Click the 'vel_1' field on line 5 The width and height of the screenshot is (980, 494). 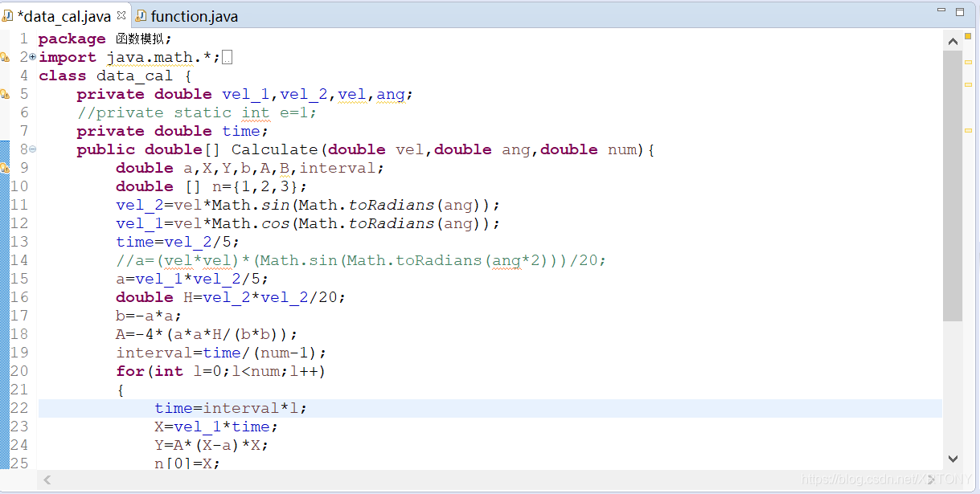(246, 94)
